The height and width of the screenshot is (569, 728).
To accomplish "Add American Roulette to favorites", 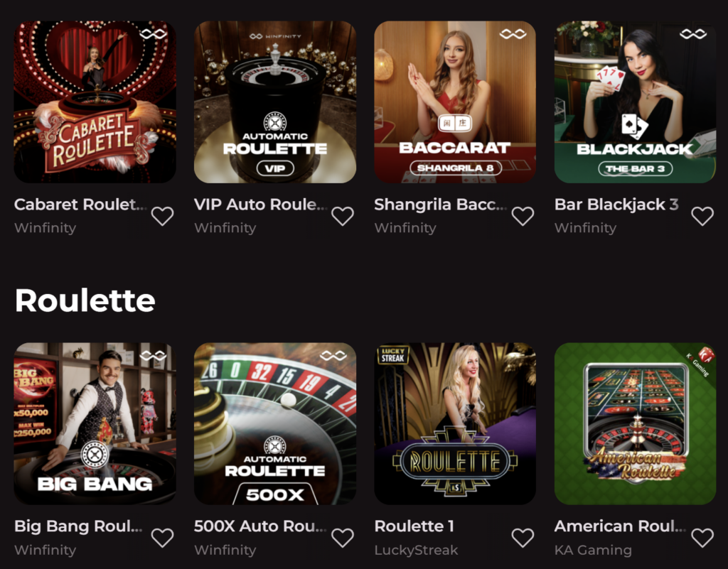I will (702, 538).
